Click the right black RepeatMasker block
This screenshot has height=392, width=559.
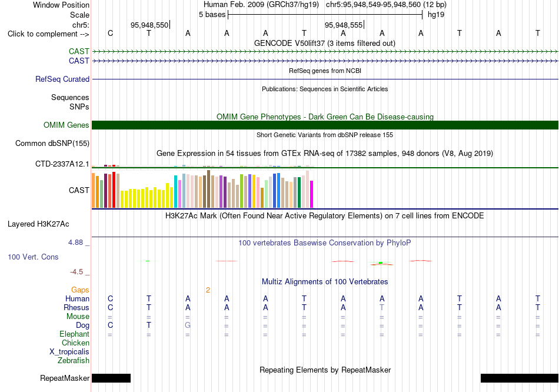tap(520, 378)
